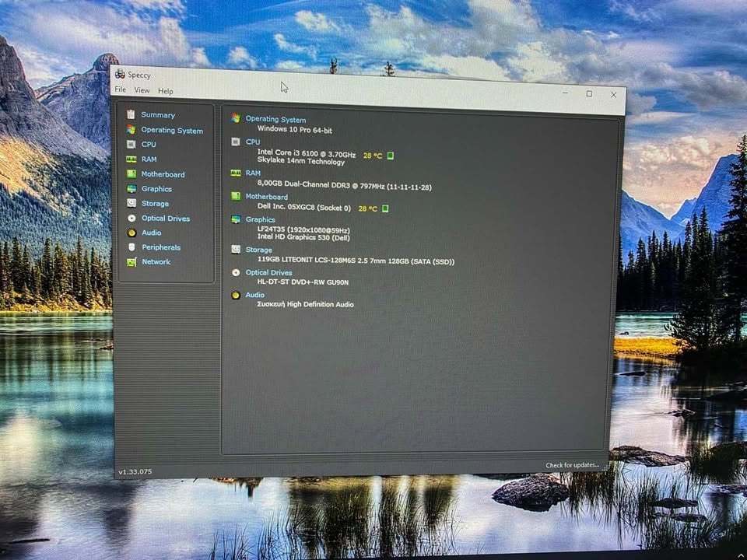
Task: Click Intel HD Graphics 530 (Dell) text
Action: tap(303, 237)
